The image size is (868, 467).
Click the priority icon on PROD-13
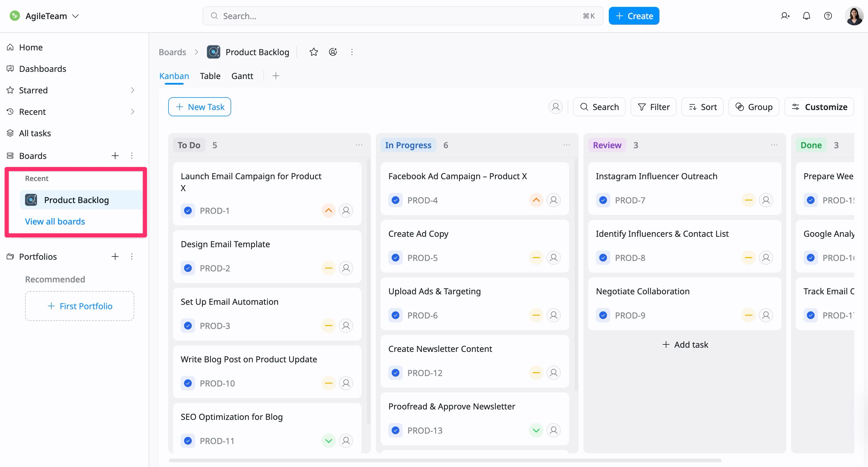click(x=536, y=431)
